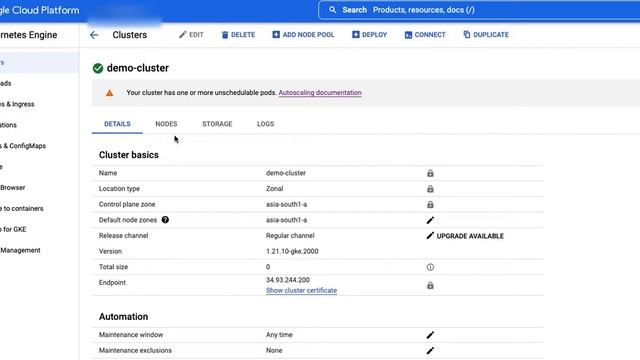The width and height of the screenshot is (640, 360).
Task: Open the Cloud Platform home logo text
Action: [x=40, y=10]
